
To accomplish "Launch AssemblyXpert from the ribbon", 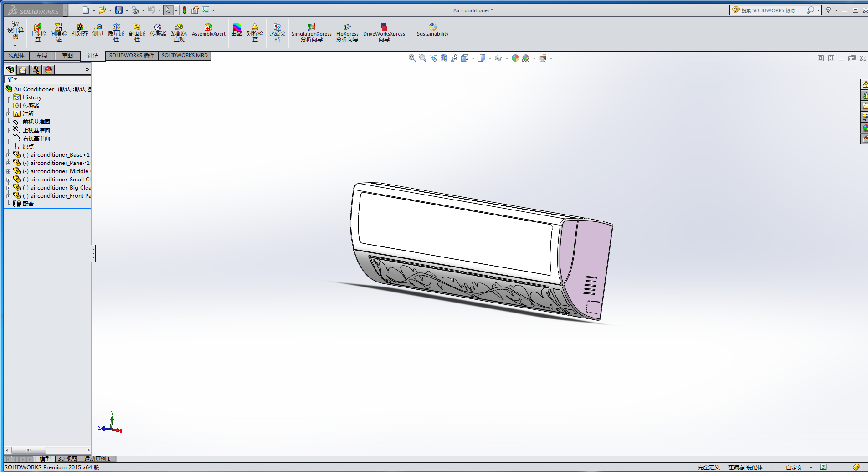I will pyautogui.click(x=208, y=31).
